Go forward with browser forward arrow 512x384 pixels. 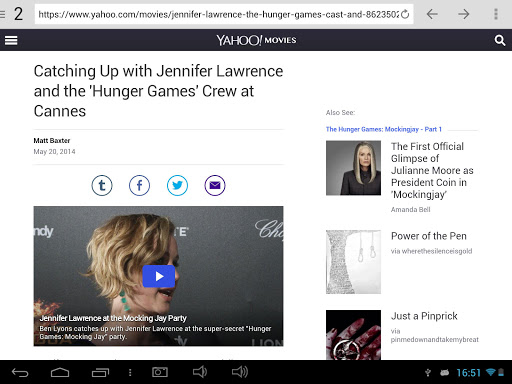click(x=463, y=14)
